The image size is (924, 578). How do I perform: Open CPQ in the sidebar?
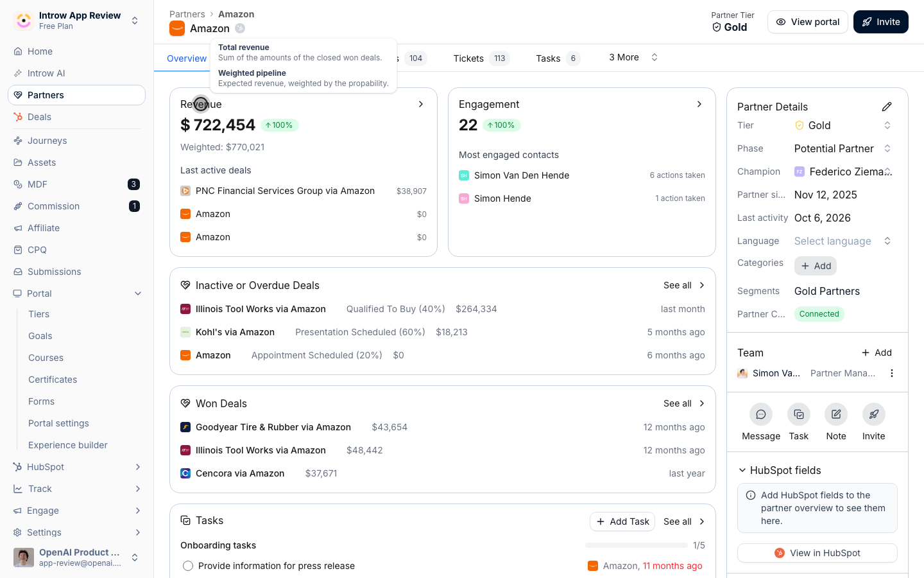click(x=76, y=250)
